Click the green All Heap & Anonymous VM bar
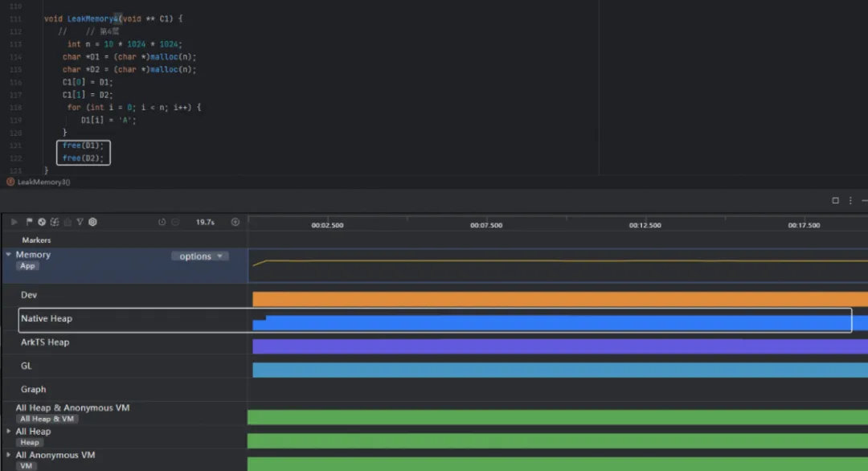 coord(558,417)
